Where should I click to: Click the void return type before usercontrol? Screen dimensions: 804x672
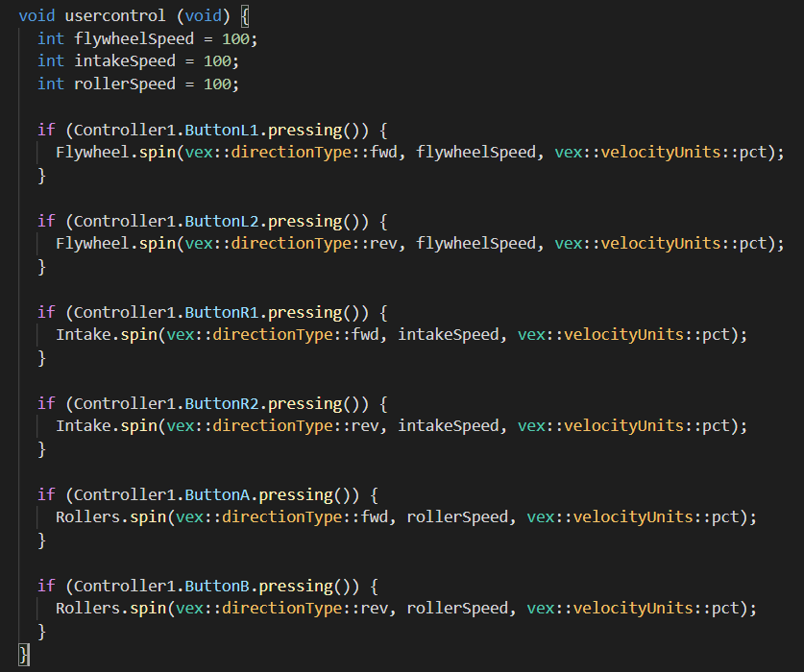pyautogui.click(x=37, y=16)
